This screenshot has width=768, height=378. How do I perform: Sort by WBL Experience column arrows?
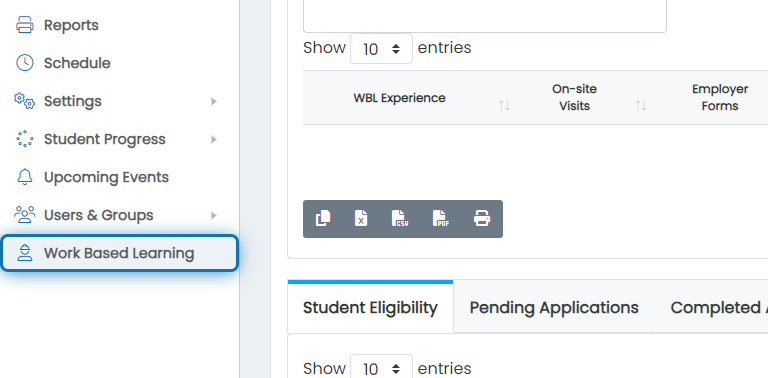tap(504, 105)
